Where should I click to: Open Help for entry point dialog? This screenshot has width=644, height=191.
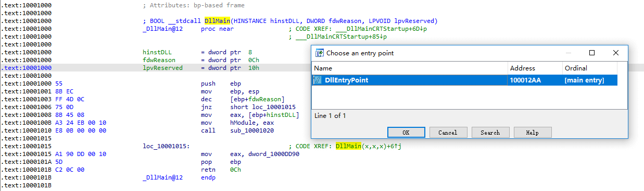(533, 133)
